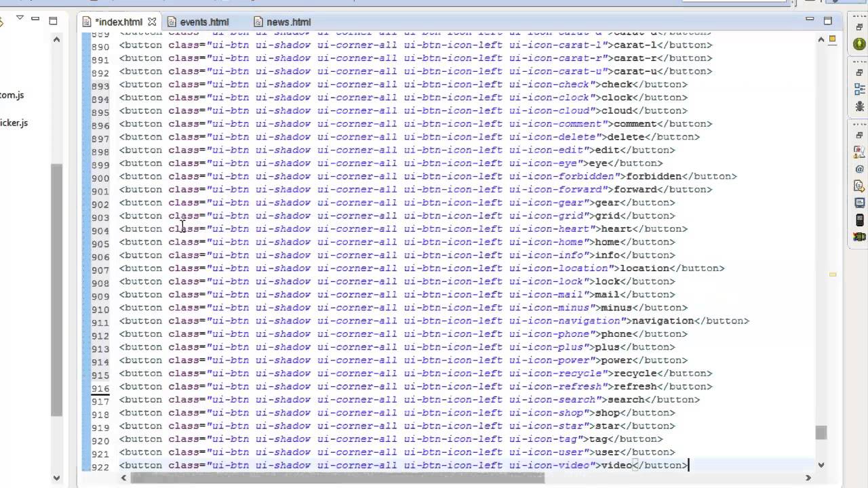Open the Console view icon
The image size is (868, 488).
pos(860,203)
